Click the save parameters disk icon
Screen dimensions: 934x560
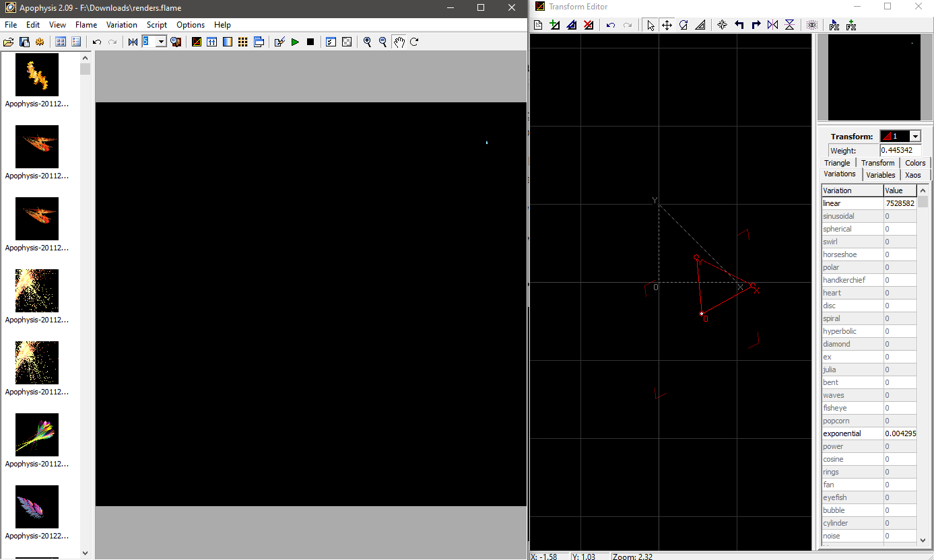24,42
